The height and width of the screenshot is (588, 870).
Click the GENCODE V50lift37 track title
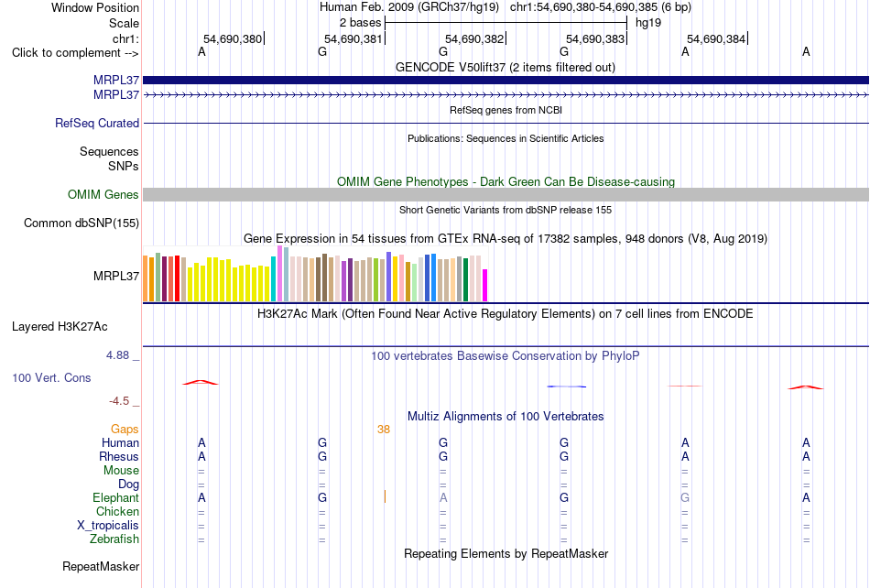click(x=505, y=67)
